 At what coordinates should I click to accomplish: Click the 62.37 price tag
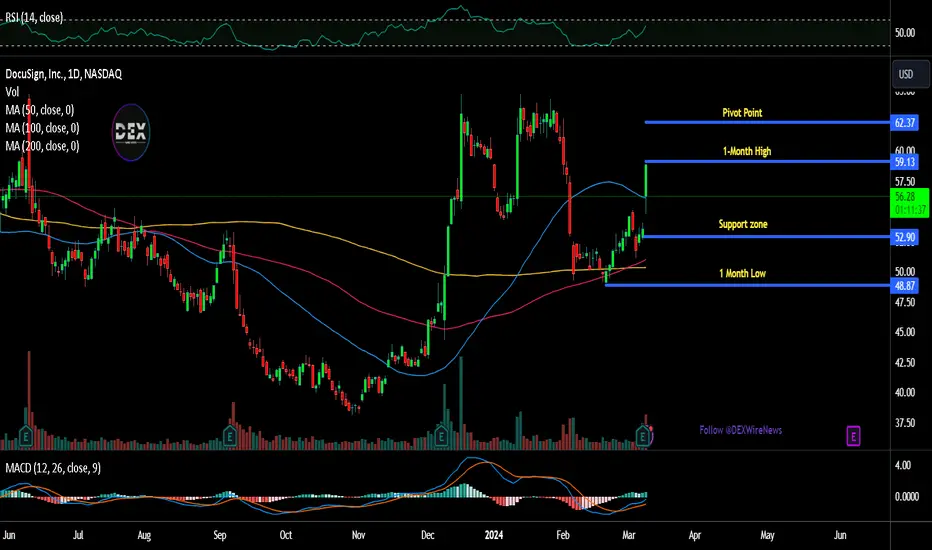[x=905, y=122]
